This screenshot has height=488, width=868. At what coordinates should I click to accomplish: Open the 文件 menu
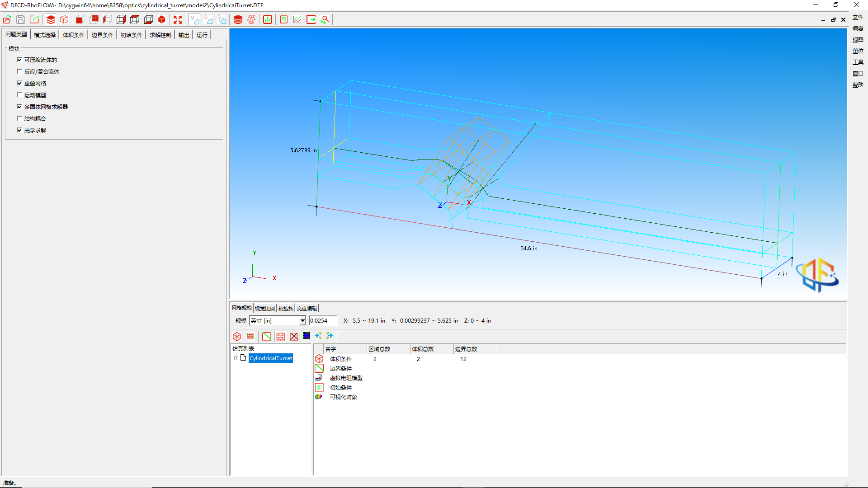[x=858, y=17]
